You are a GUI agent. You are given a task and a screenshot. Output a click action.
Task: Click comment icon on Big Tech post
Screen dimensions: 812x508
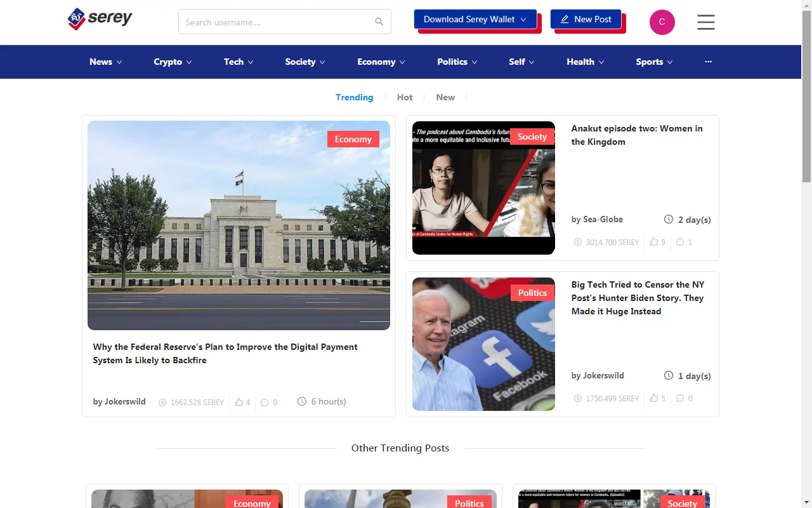coord(680,398)
